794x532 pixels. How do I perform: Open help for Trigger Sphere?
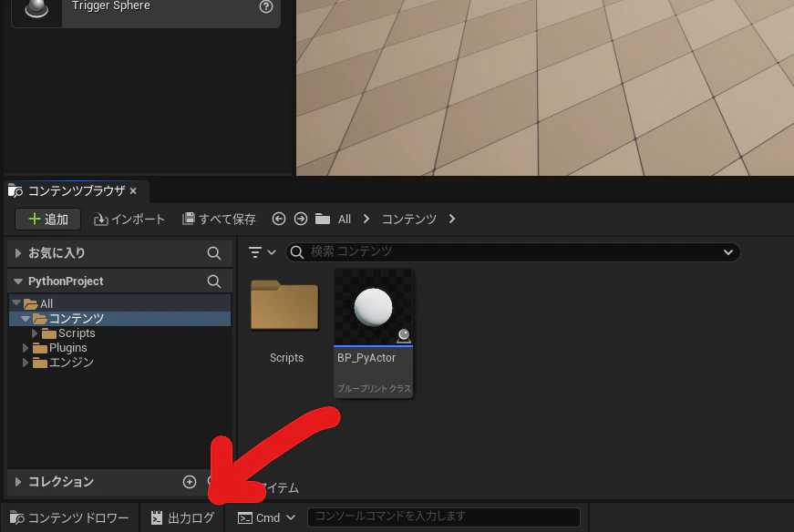point(266,6)
